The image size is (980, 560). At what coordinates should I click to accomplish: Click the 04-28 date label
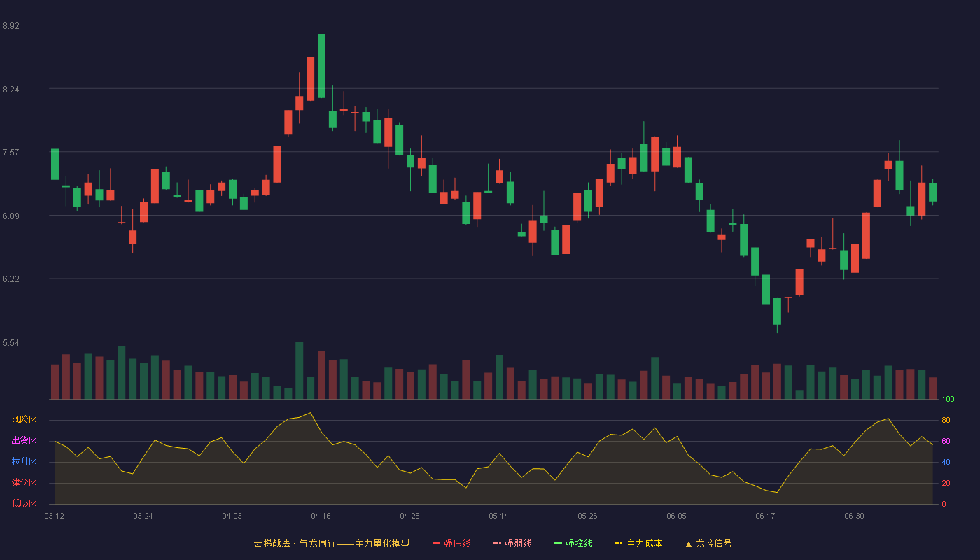(409, 516)
